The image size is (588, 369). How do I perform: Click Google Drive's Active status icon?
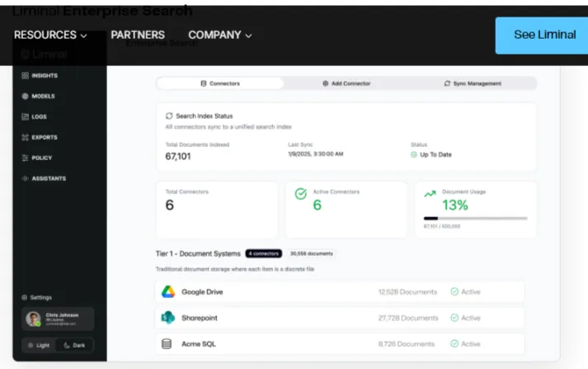coord(454,291)
